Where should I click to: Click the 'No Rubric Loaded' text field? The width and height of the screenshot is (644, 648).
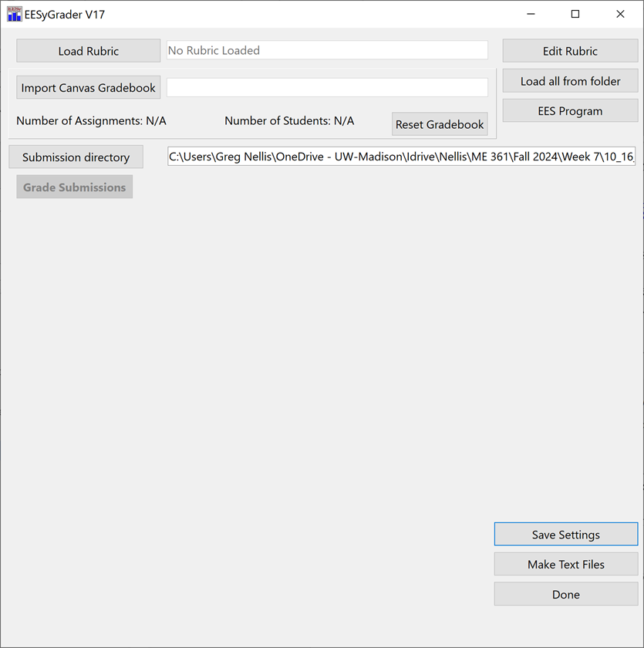click(x=327, y=50)
